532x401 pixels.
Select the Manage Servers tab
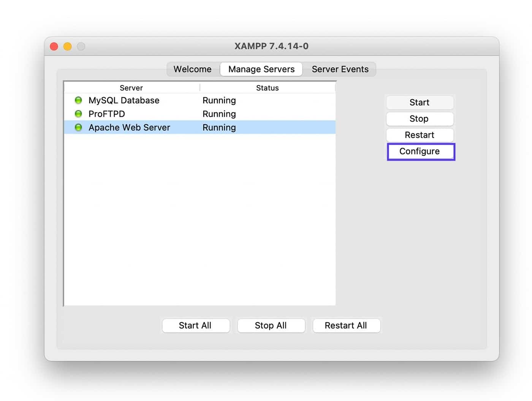[261, 69]
